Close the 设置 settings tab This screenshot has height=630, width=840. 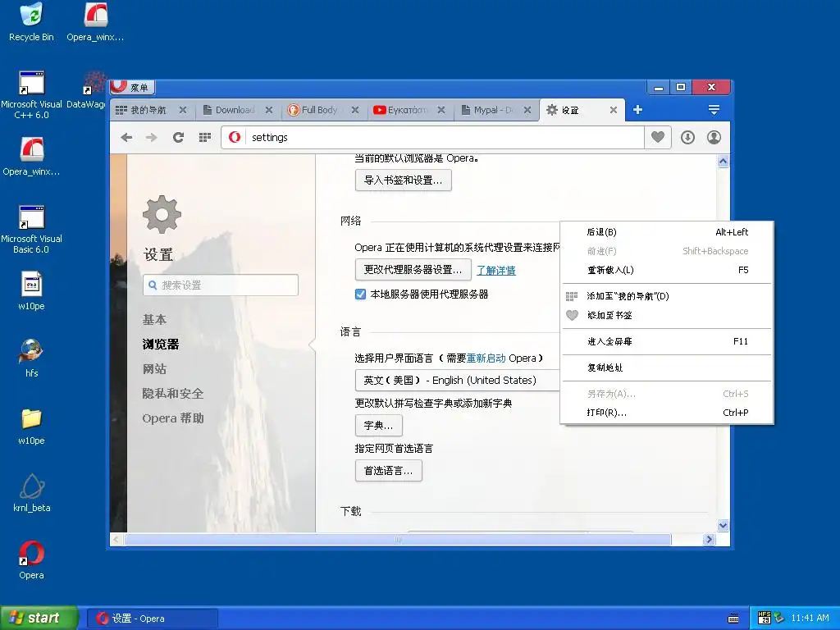[614, 110]
